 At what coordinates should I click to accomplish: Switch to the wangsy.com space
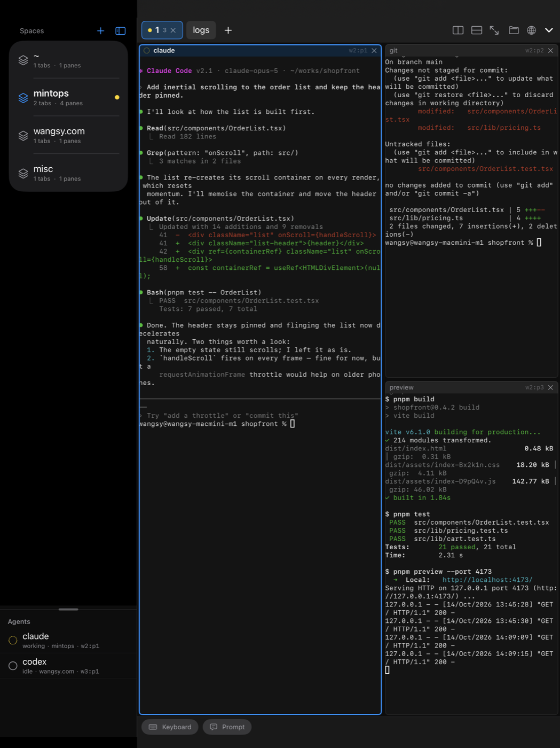[x=68, y=135]
